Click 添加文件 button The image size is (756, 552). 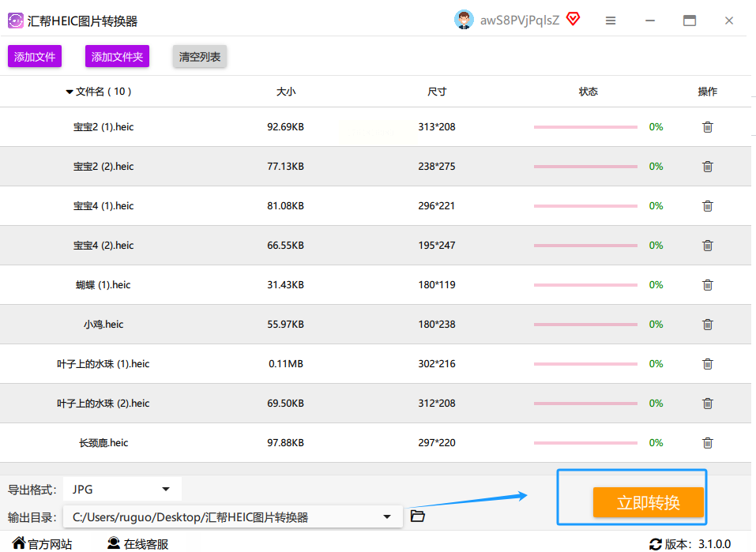35,56
